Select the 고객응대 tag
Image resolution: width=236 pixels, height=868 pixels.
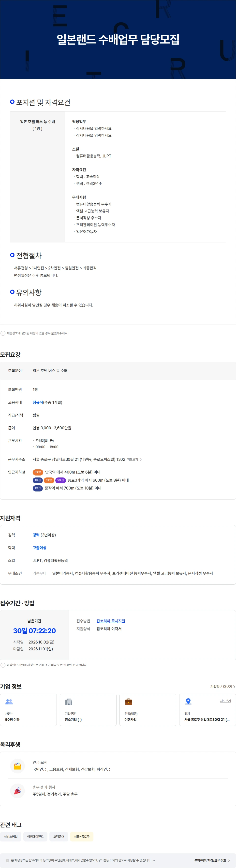pyautogui.click(x=59, y=837)
